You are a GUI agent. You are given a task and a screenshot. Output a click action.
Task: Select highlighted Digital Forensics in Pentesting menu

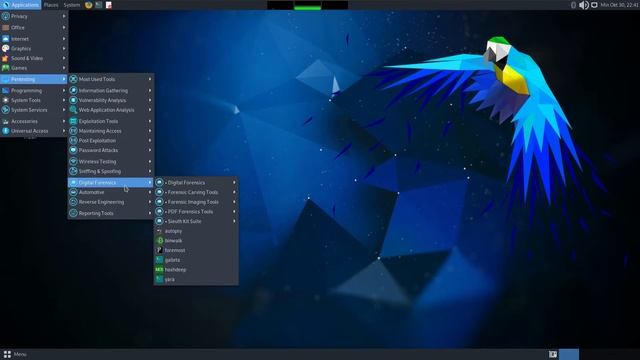click(x=110, y=182)
